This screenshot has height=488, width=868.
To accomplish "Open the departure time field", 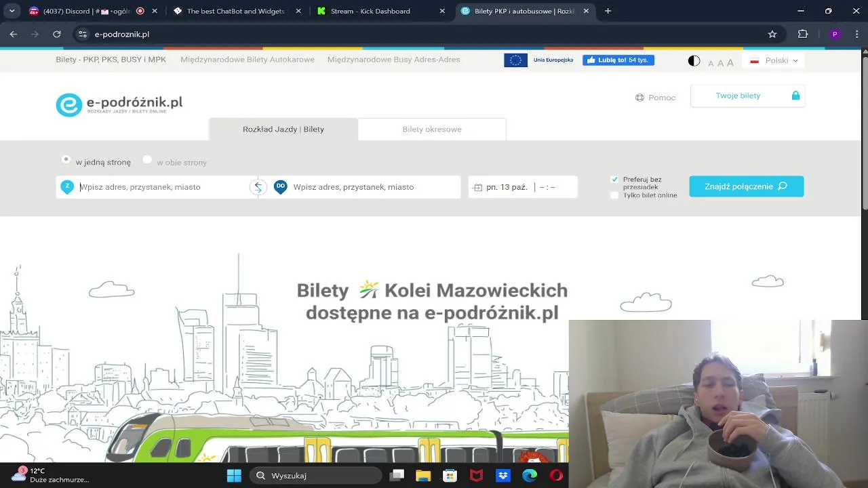I will [x=547, y=187].
